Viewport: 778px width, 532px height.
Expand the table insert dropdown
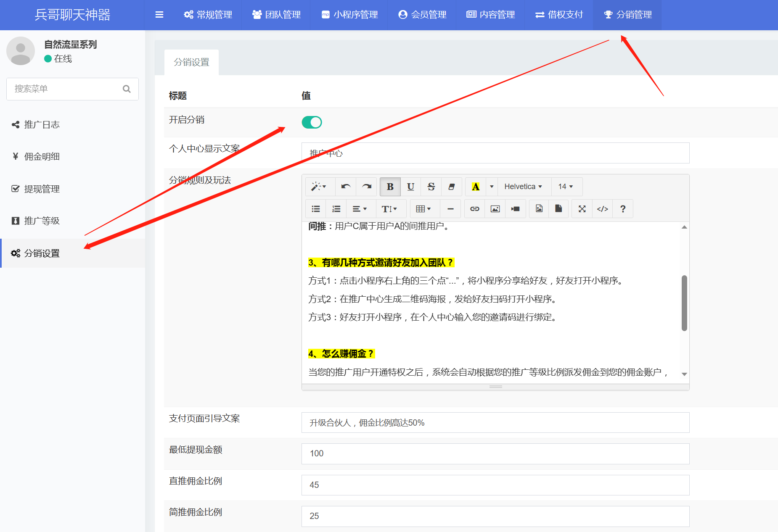click(423, 209)
